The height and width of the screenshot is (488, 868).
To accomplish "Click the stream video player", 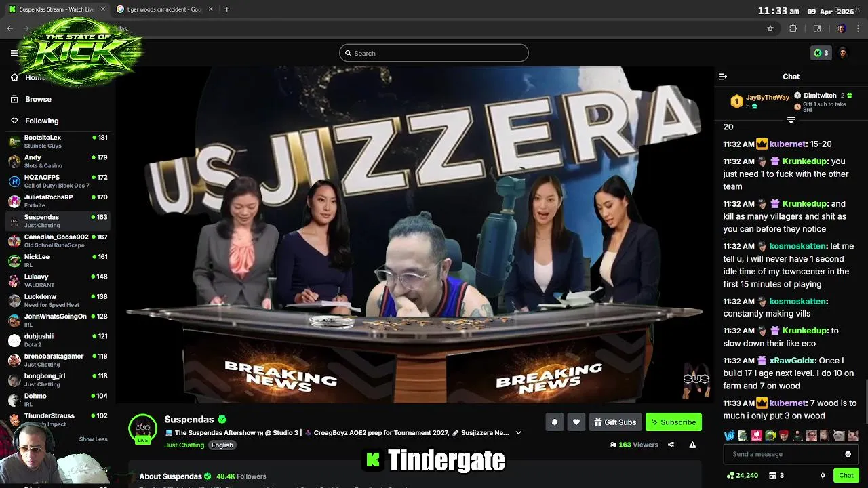I will point(414,235).
